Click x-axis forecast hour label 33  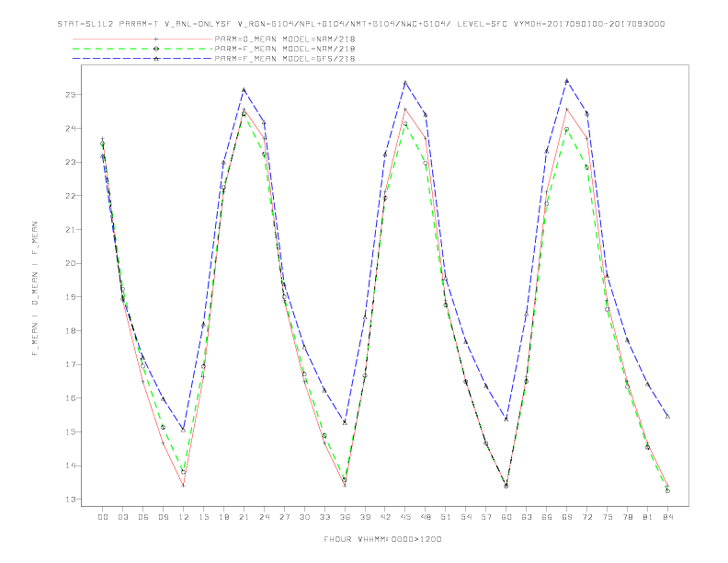coord(324,517)
